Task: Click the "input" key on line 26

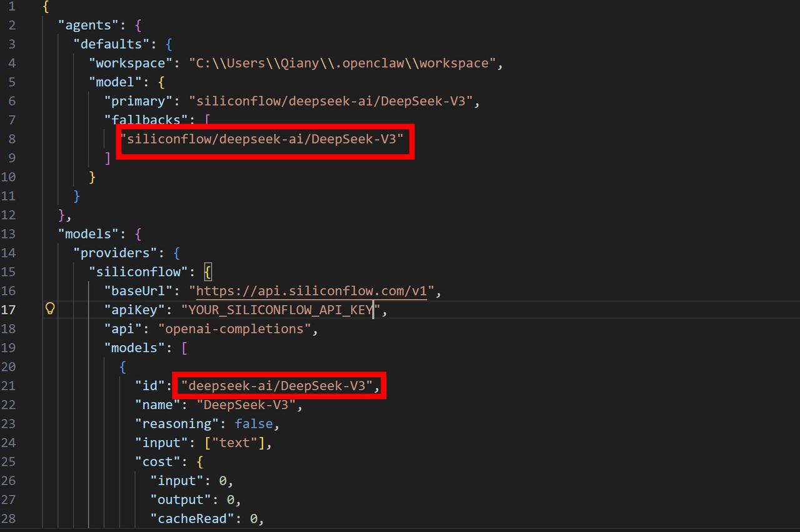Action: pyautogui.click(x=177, y=480)
